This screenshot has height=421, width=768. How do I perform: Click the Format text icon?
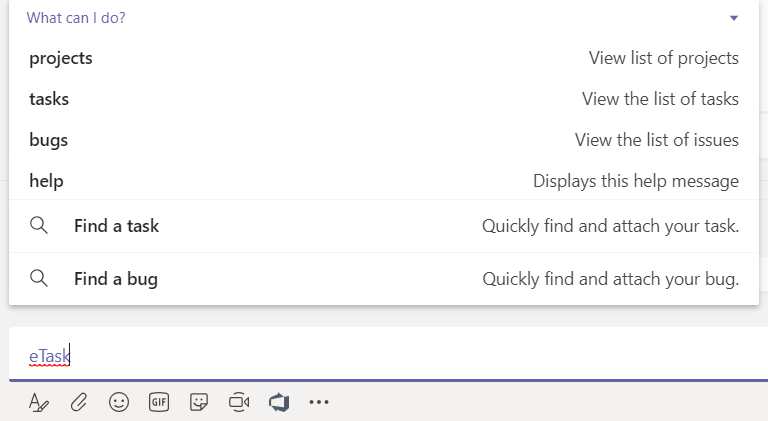click(x=39, y=402)
